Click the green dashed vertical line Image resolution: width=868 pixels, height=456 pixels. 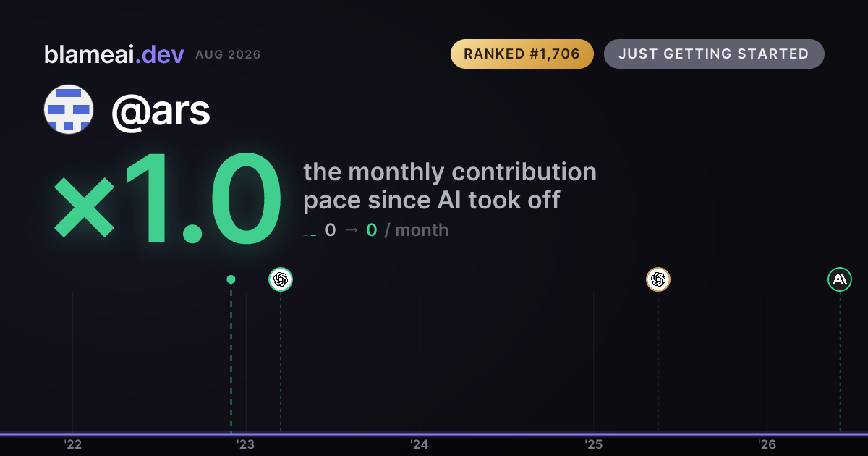tap(231, 358)
